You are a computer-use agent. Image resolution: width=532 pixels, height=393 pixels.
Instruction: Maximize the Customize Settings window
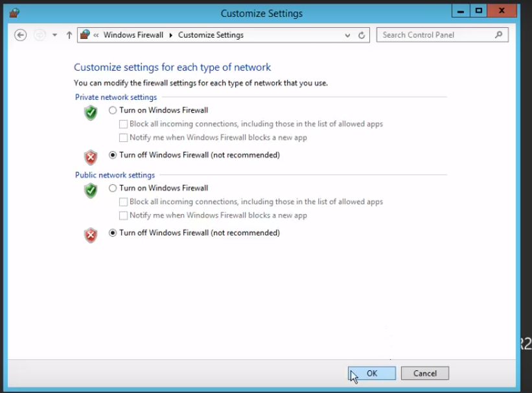[479, 11]
